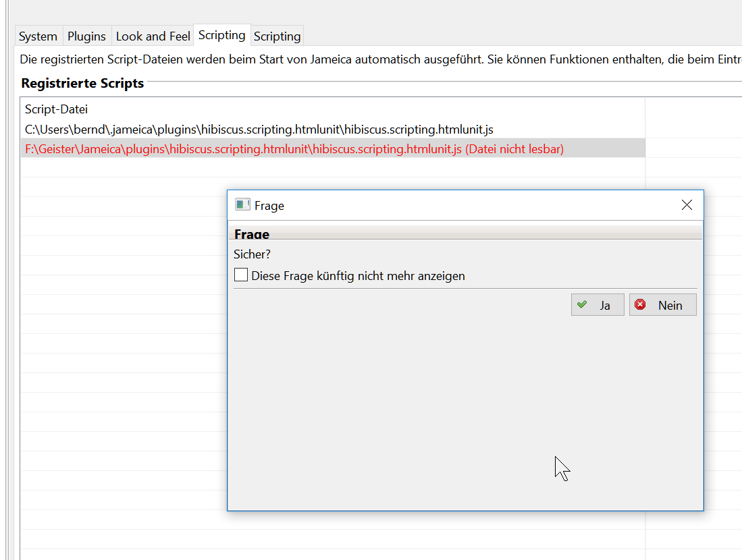Image resolution: width=742 pixels, height=560 pixels.
Task: Click the Frage dialog's title bar window icon
Action: point(242,205)
